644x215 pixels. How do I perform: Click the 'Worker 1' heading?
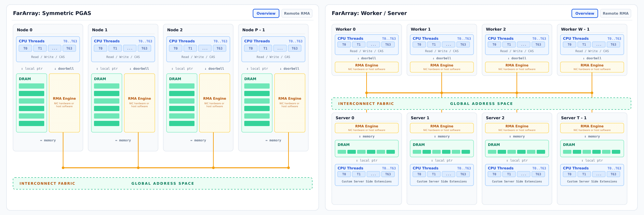421,29
